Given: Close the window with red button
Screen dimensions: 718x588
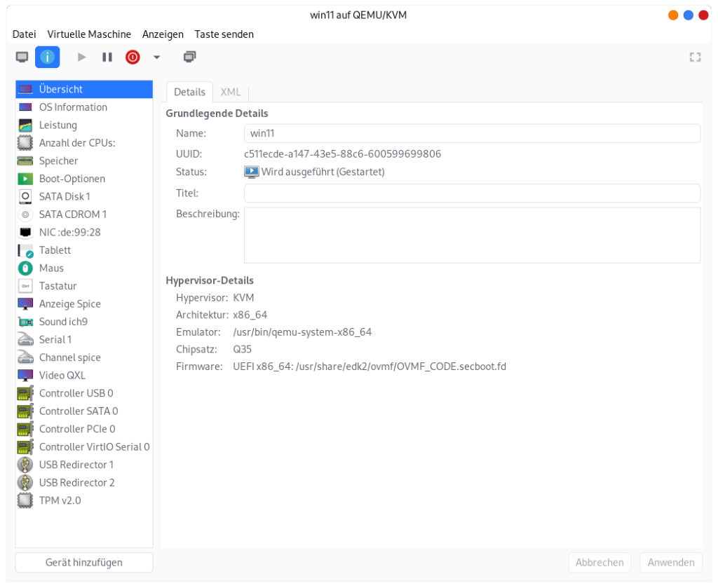Looking at the screenshot, I should point(703,15).
